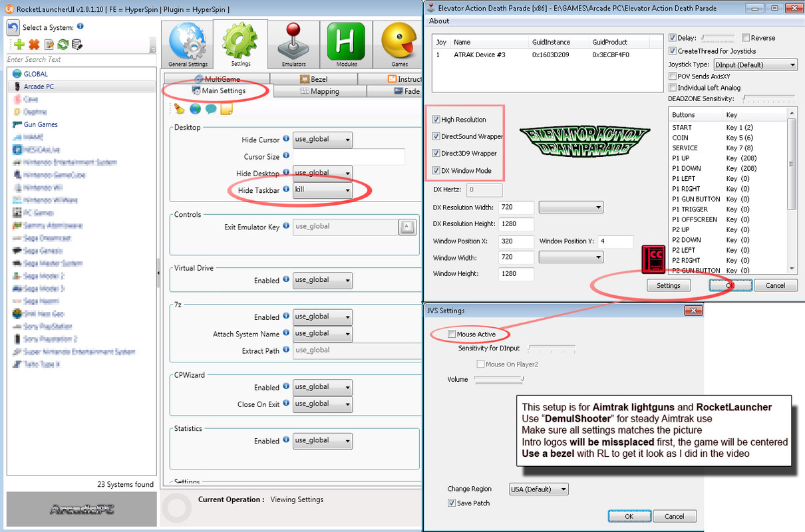Open the Attach System Name dropdown

click(x=323, y=333)
